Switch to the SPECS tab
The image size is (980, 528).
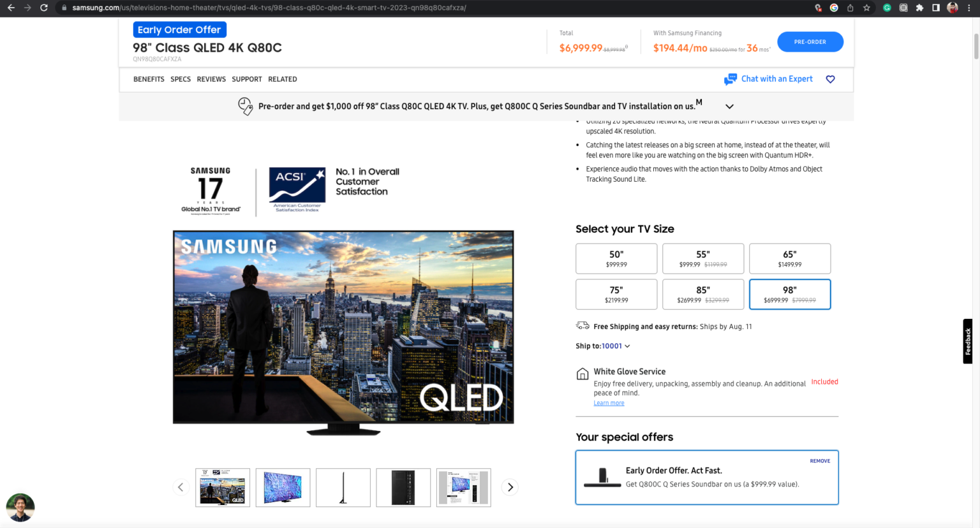tap(181, 79)
